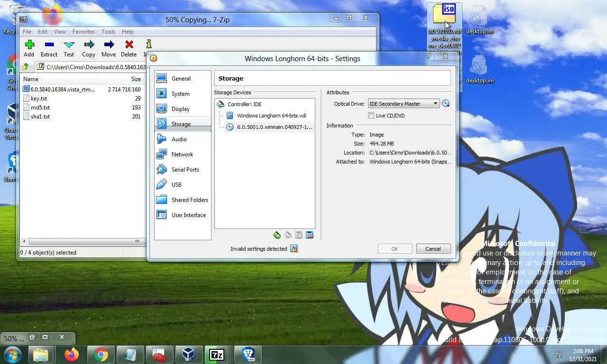Select 6.0.5840.16384.vista_rtm file in 7-Zip

click(x=59, y=89)
